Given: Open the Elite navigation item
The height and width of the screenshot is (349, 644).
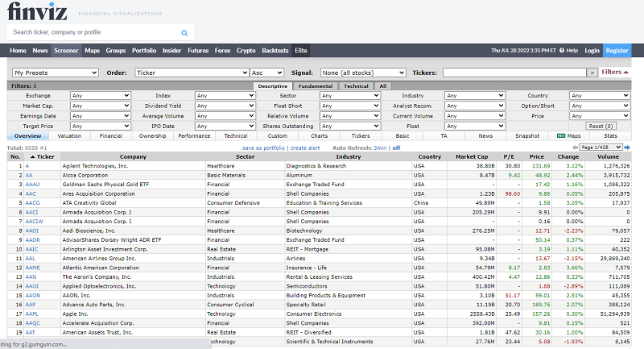Looking at the screenshot, I should (x=301, y=51).
